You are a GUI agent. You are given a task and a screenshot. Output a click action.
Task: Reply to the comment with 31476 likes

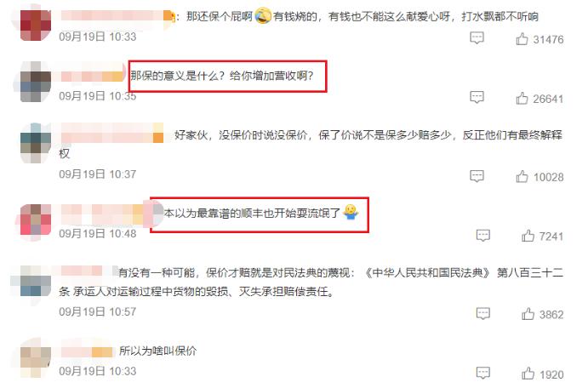(477, 37)
